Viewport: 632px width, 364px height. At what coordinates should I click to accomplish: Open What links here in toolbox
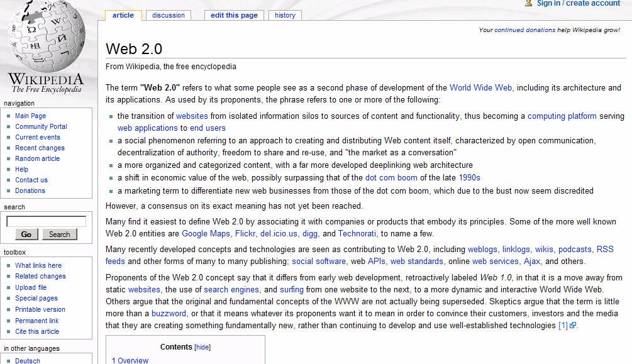coord(38,265)
